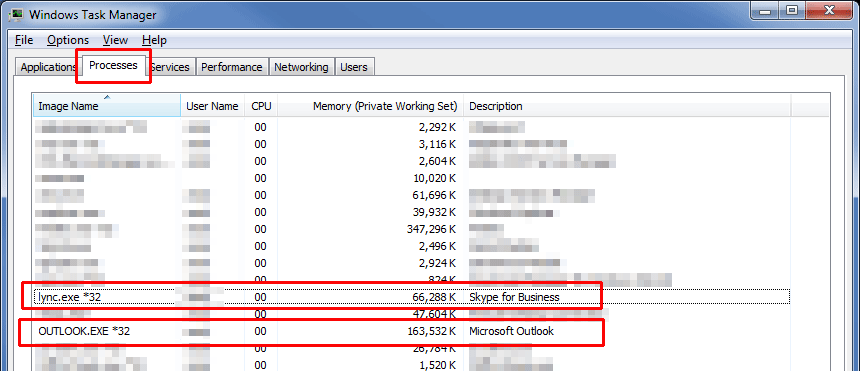Select the Processes tab
This screenshot has width=860, height=371.
point(114,65)
